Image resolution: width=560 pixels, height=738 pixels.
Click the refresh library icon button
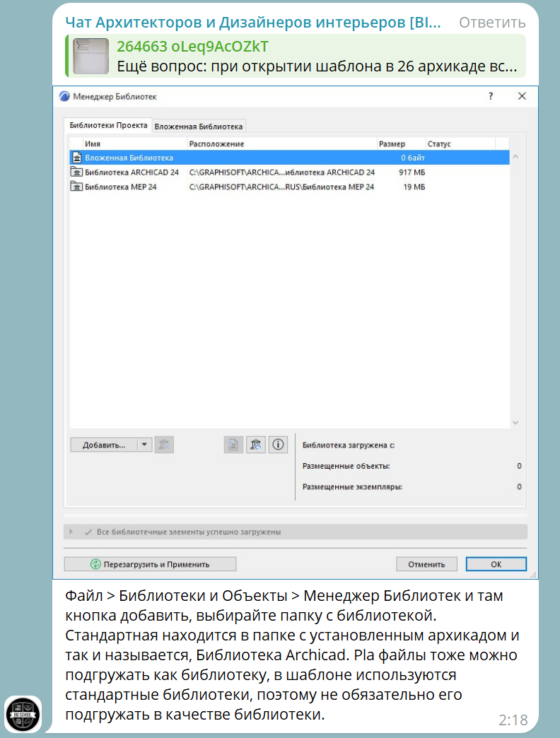tap(256, 445)
